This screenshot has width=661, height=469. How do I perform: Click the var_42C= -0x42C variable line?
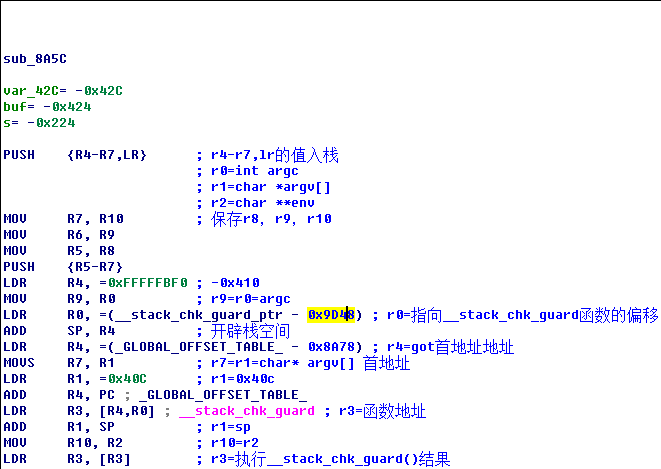pos(63,91)
